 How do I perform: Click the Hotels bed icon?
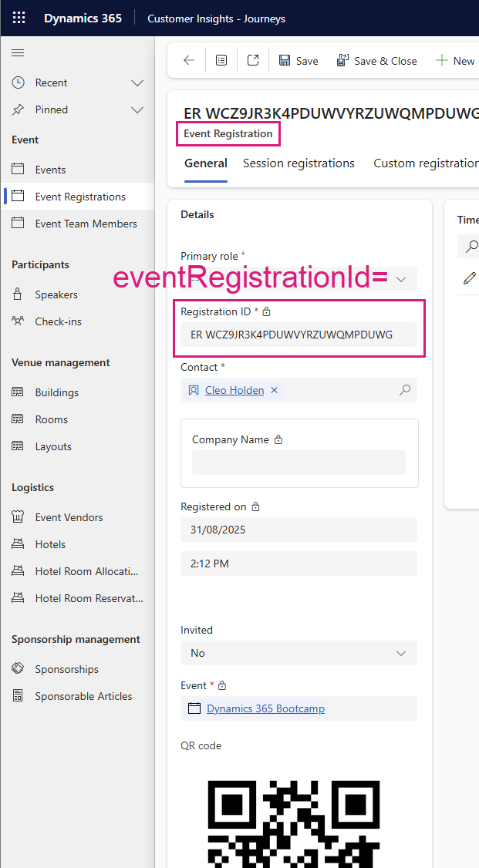click(18, 544)
